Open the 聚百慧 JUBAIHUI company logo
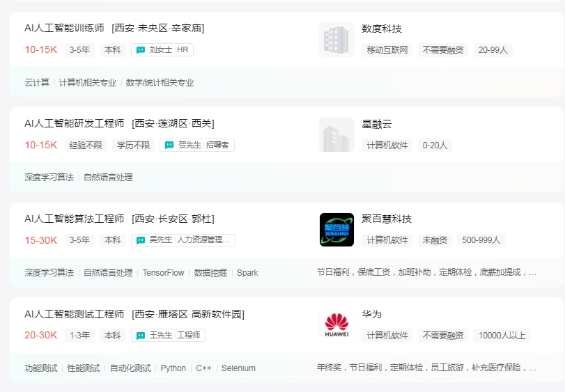 click(336, 230)
